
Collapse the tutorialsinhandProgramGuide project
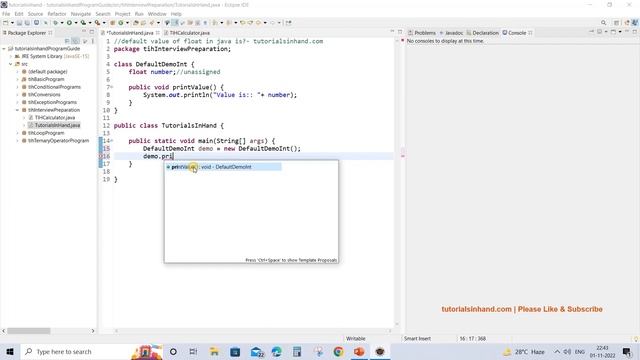[4, 49]
